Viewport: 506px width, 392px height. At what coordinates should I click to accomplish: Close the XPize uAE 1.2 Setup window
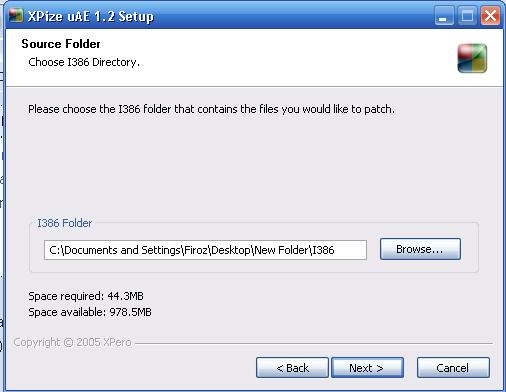tap(490, 16)
